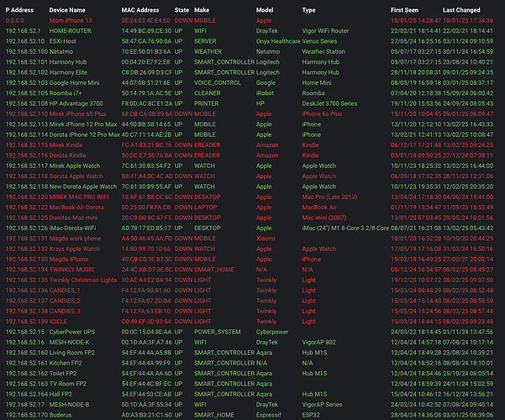Select the Dorotas-Mac-mini device name
Viewport: 505px width, 420px height.
(x=73, y=218)
